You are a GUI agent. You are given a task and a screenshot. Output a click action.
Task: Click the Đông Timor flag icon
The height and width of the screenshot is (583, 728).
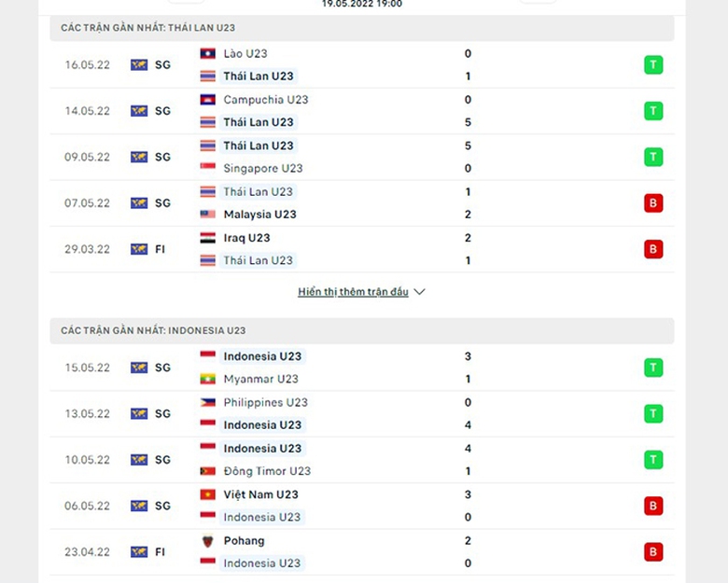(x=207, y=472)
